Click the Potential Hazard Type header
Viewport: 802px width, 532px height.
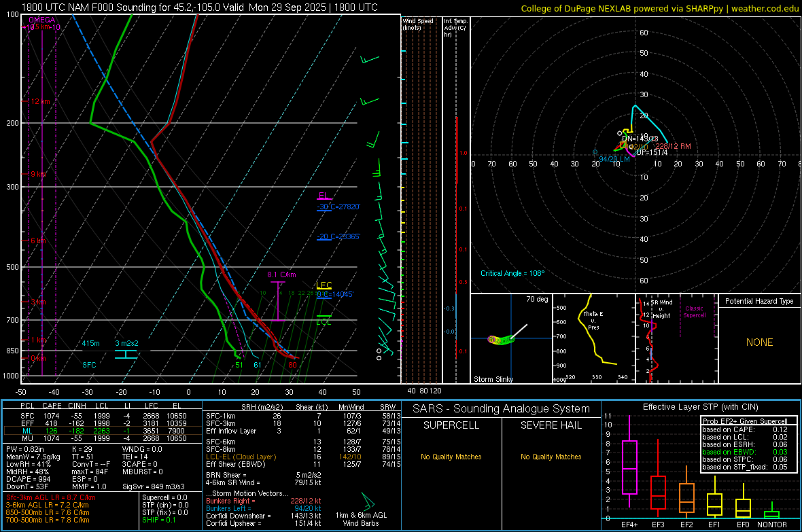coord(759,301)
